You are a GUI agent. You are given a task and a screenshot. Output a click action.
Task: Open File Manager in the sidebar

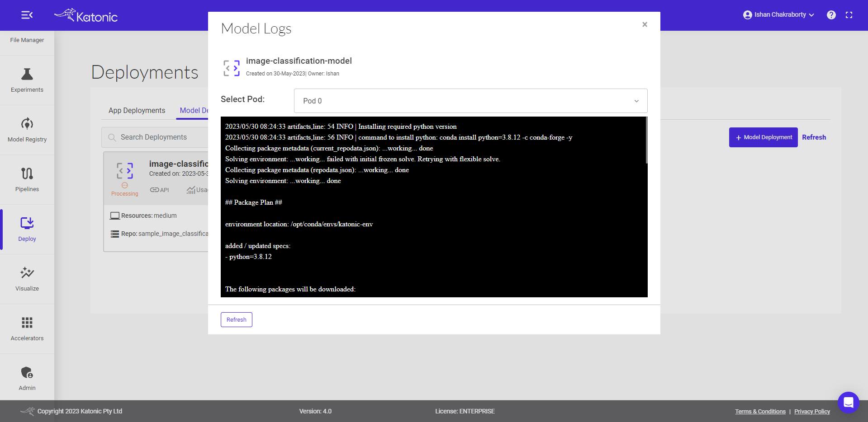pos(27,40)
